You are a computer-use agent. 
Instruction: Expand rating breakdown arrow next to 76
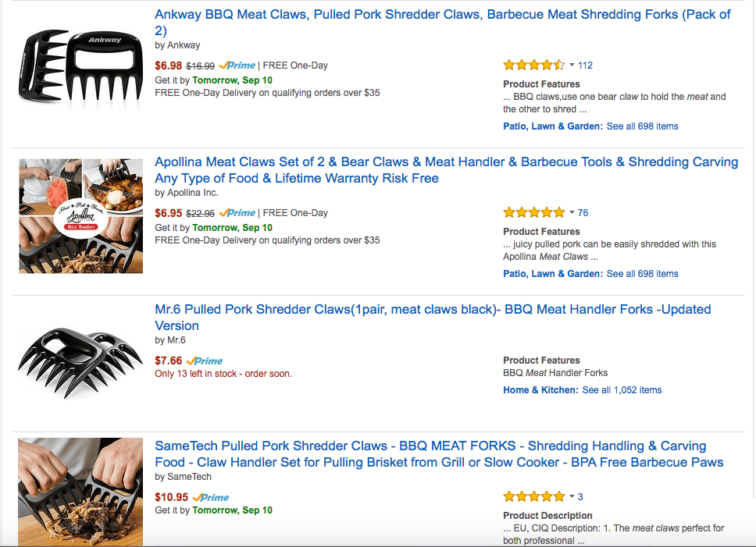click(x=572, y=212)
